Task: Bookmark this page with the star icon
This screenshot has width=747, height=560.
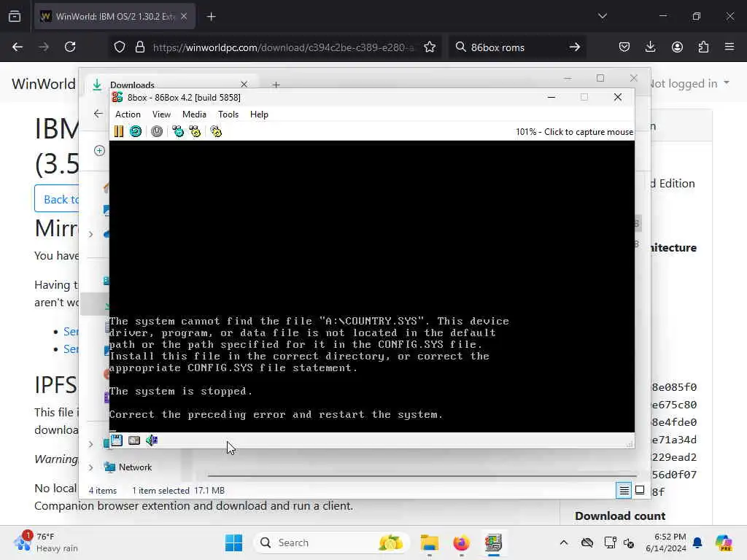Action: (x=430, y=47)
